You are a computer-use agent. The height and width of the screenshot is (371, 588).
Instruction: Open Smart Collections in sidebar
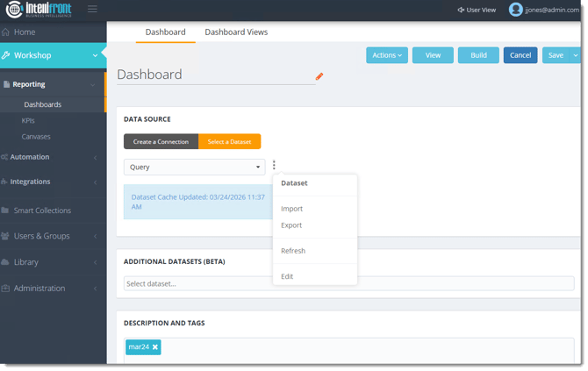pos(42,210)
